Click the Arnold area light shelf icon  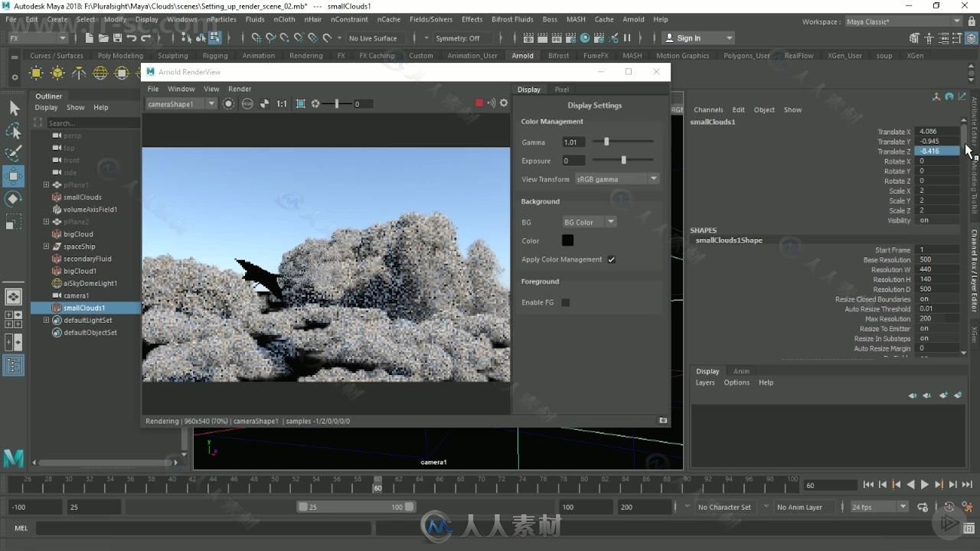36,73
